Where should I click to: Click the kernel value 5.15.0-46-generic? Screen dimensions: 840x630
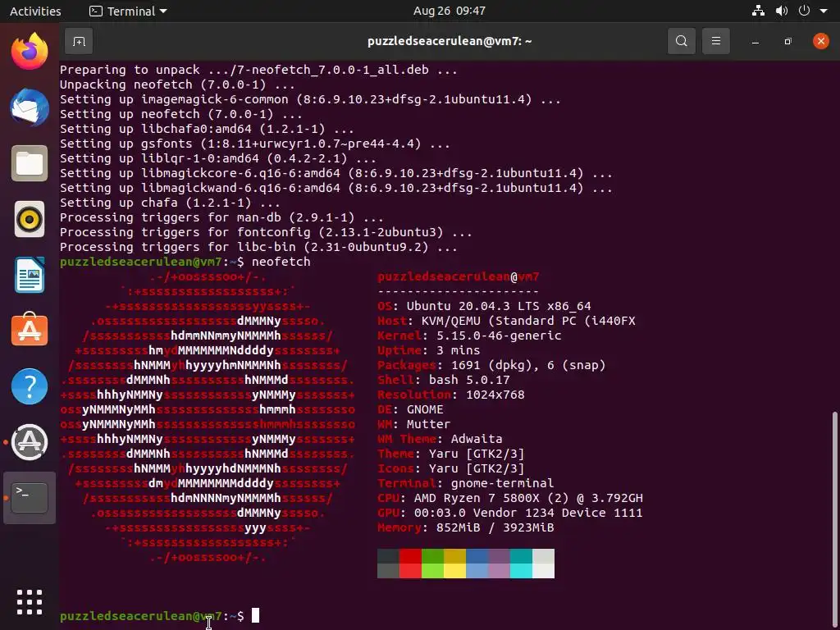pyautogui.click(x=499, y=336)
